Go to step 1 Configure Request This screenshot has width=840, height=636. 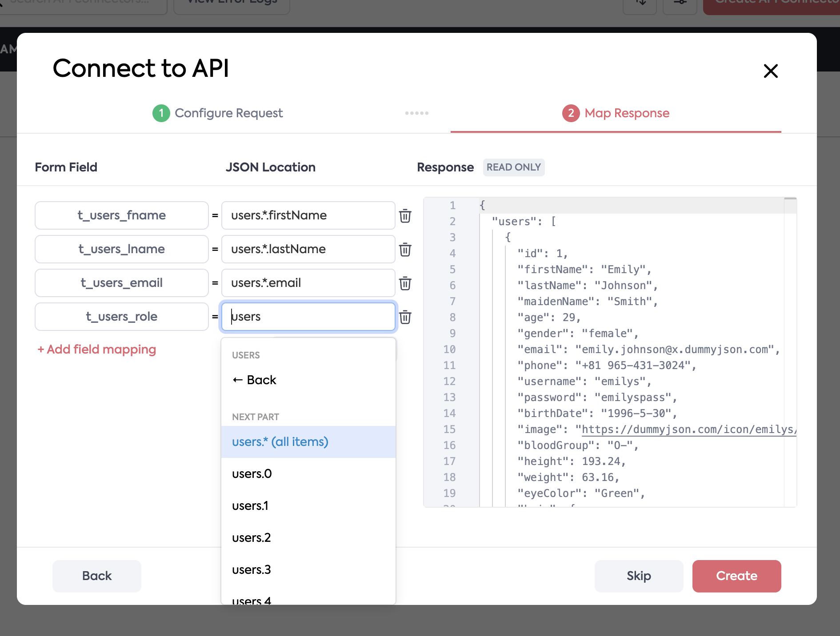[x=218, y=113]
